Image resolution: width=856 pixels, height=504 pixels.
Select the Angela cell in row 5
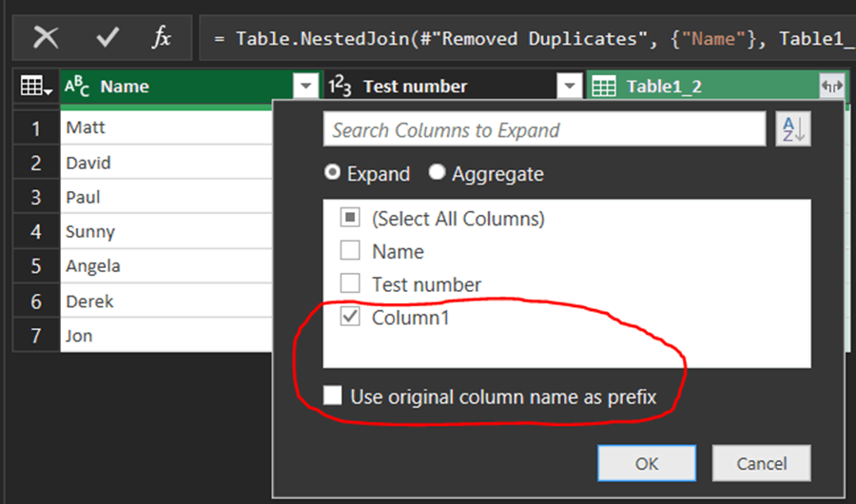pos(166,266)
